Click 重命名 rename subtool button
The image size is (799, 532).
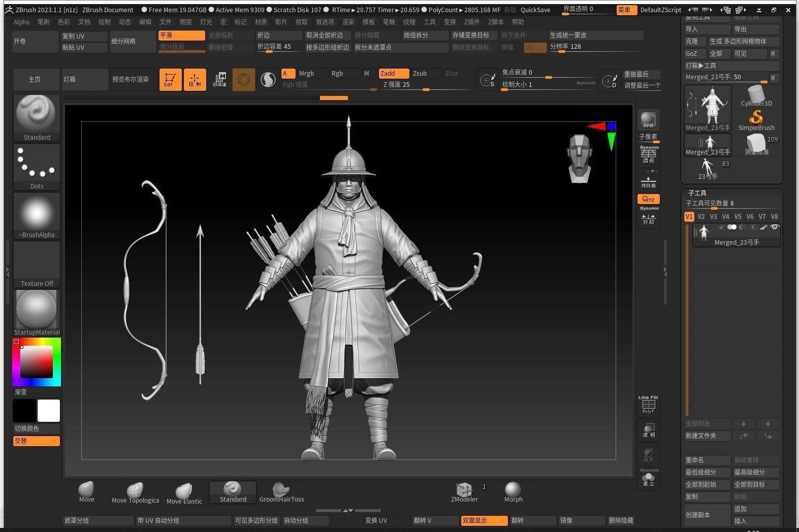(708, 460)
